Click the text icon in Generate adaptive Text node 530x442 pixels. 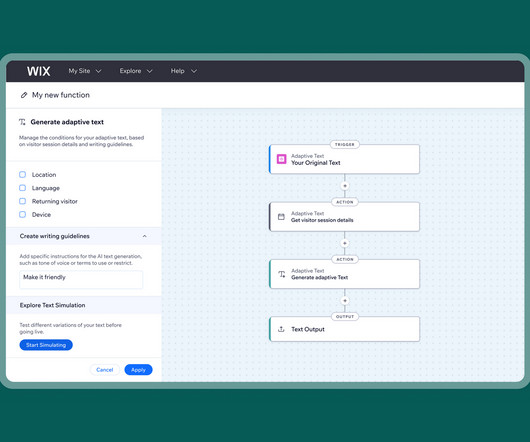[x=282, y=274]
